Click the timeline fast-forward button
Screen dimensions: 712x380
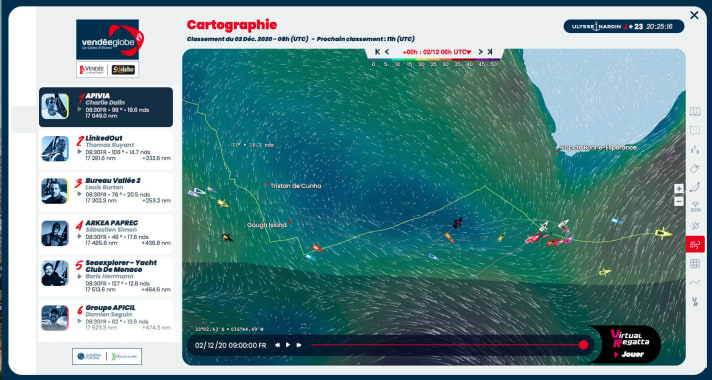[299, 345]
